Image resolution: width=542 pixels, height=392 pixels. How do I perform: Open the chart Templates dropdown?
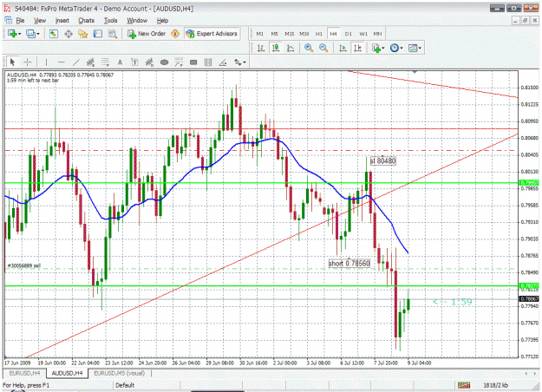coord(415,48)
